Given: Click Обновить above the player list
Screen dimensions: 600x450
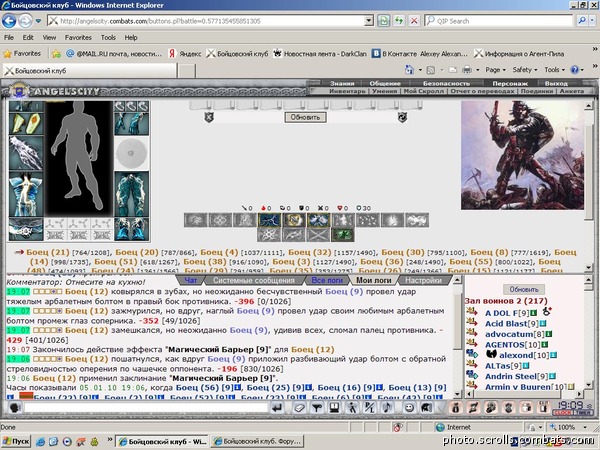Looking at the screenshot, I should click(x=524, y=289).
